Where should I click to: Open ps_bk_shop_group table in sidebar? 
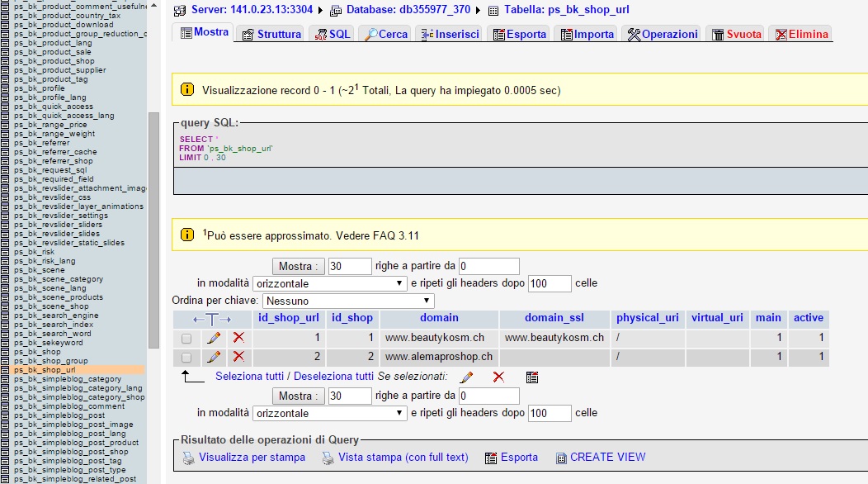point(50,361)
